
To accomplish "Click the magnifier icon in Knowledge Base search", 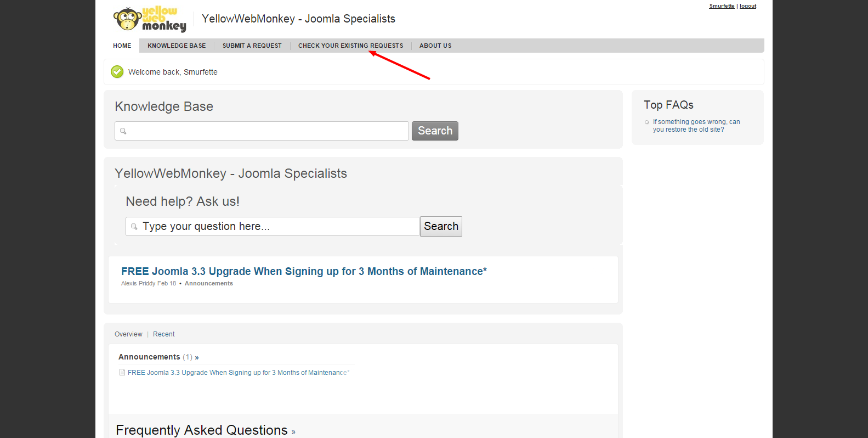I will (123, 131).
